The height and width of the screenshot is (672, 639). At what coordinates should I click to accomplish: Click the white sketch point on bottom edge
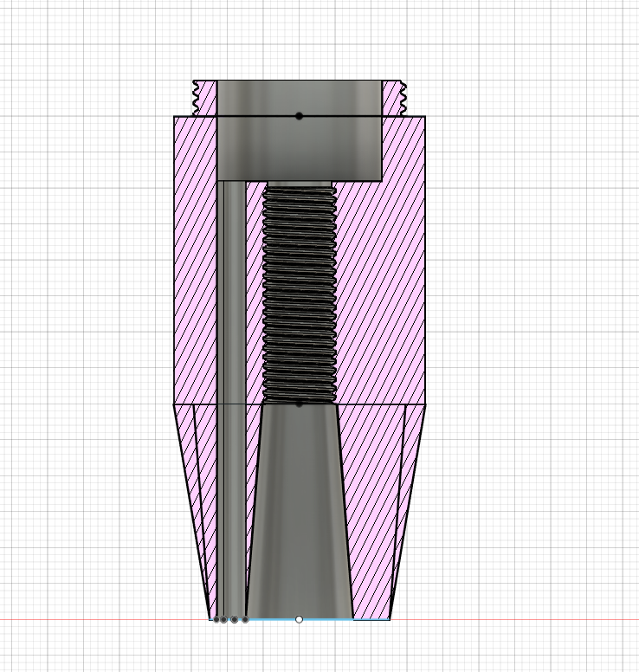pos(300,619)
